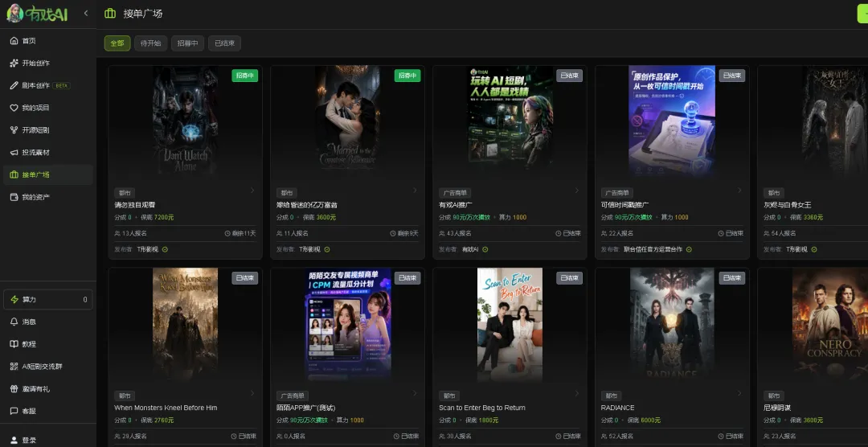Collapse the sidebar with the chevron arrow
The width and height of the screenshot is (868, 447).
pos(86,13)
